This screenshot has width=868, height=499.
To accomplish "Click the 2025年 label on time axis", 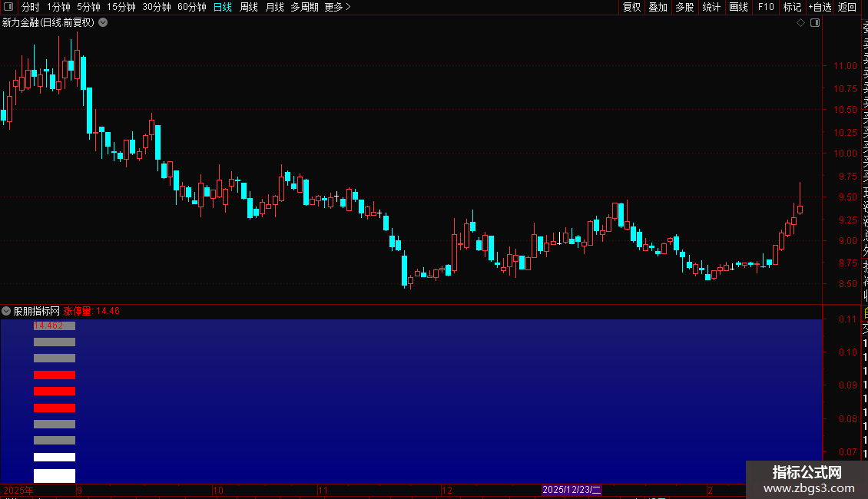I will click(x=18, y=490).
